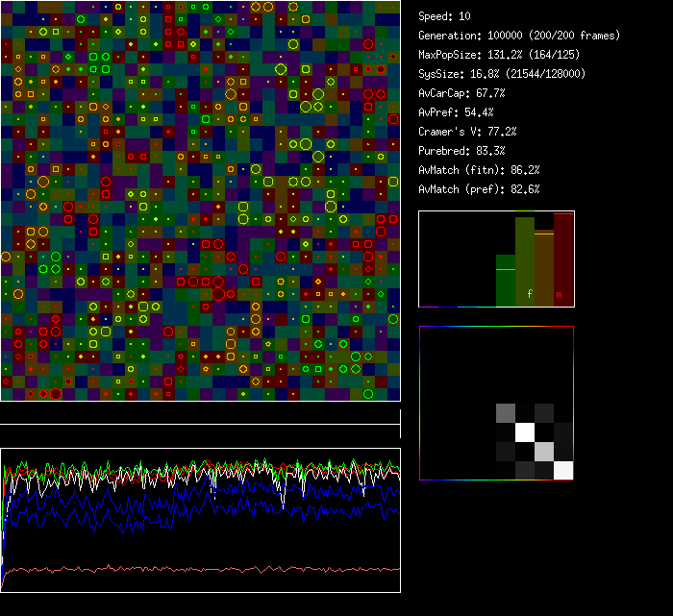The width and height of the screenshot is (673, 616).
Task: Select the Generation counter text
Action: pyautogui.click(x=519, y=36)
